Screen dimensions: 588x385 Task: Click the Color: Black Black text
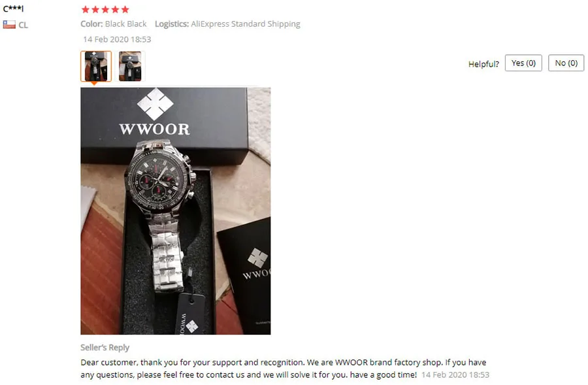(x=114, y=24)
